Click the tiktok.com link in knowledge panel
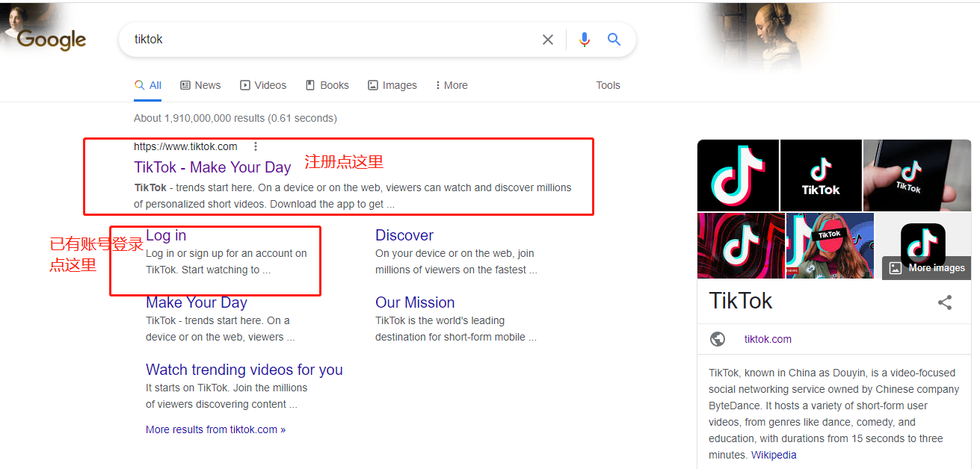Screen dimensions: 980x469 [x=768, y=339]
